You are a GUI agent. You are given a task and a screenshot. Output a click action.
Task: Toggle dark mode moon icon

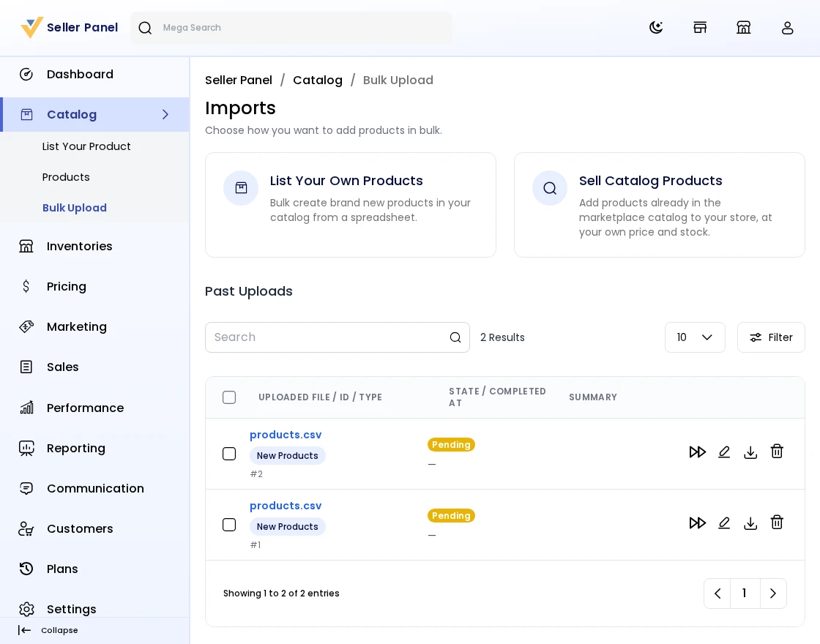656,28
